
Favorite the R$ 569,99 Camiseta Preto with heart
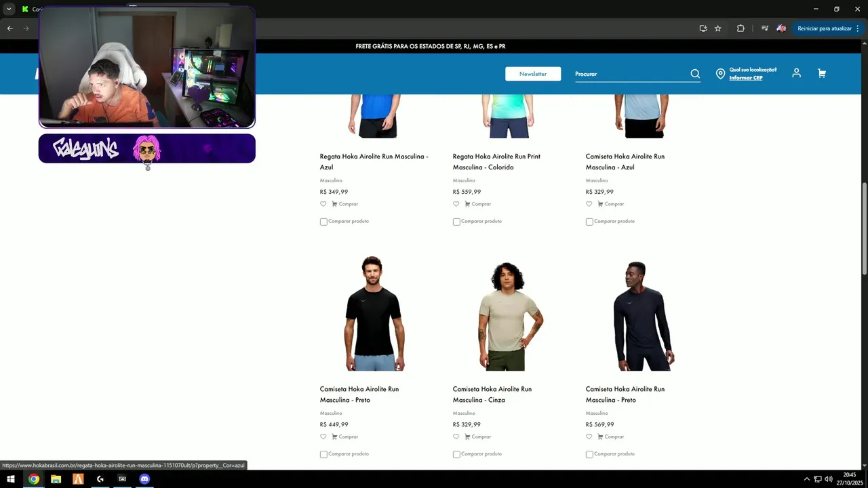pyautogui.click(x=589, y=436)
